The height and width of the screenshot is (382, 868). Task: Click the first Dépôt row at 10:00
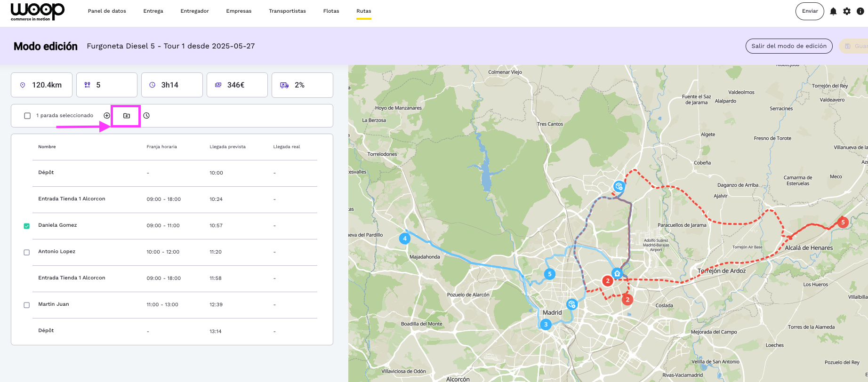[x=175, y=173]
